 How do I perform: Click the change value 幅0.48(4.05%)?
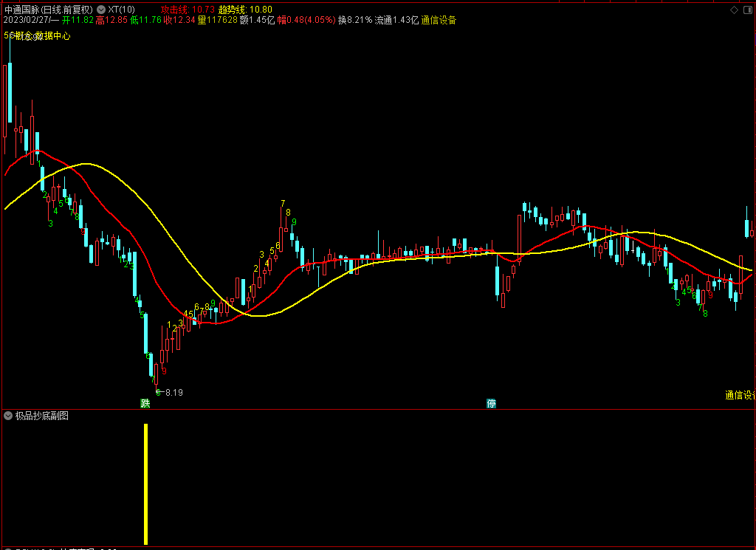(x=306, y=20)
